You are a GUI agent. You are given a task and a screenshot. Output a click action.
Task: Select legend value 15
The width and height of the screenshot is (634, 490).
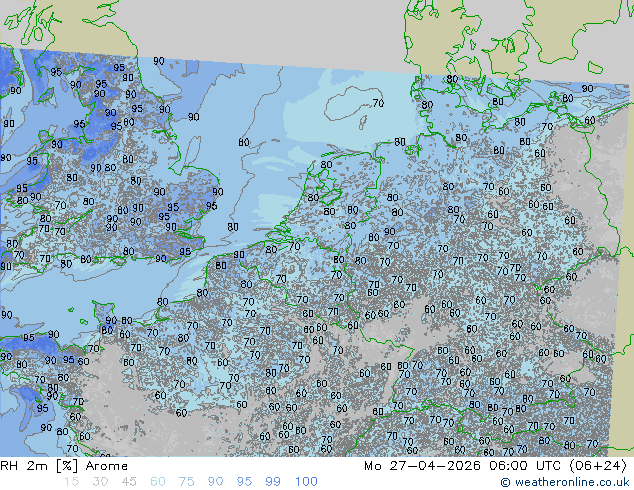click(71, 482)
